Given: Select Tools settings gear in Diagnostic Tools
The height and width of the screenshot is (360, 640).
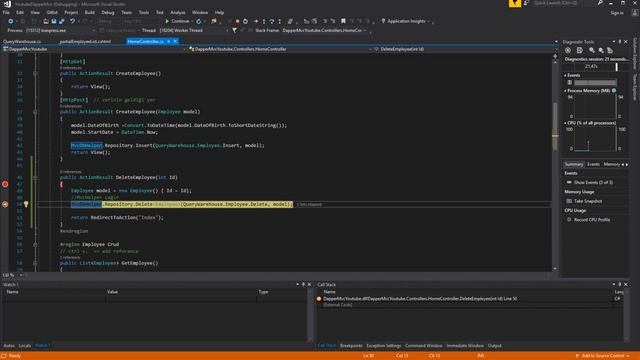Looking at the screenshot, I should pyautogui.click(x=568, y=50).
